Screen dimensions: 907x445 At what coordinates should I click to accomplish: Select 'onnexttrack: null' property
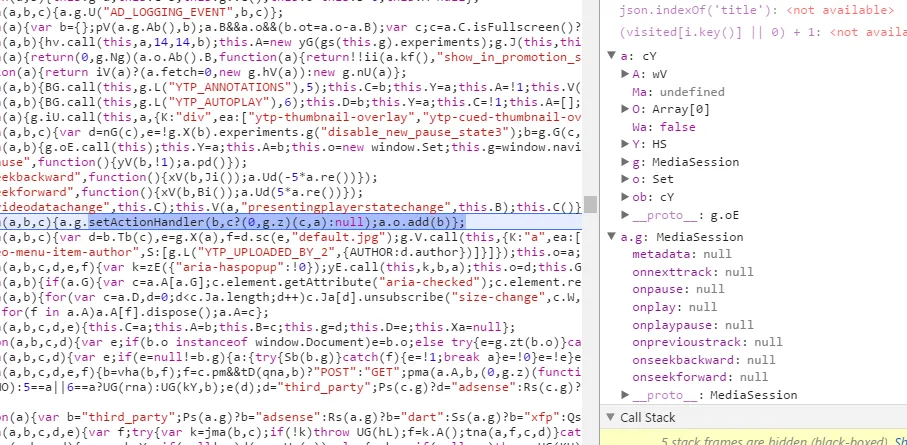(692, 272)
